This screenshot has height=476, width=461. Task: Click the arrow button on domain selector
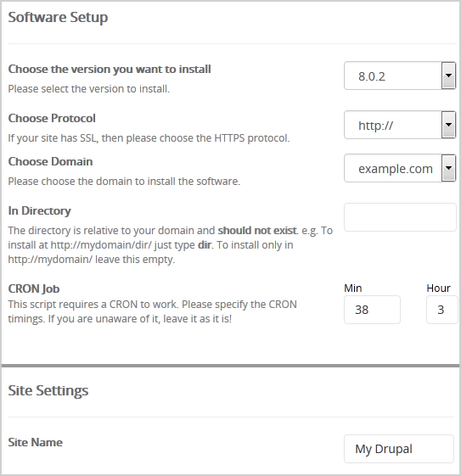(448, 168)
